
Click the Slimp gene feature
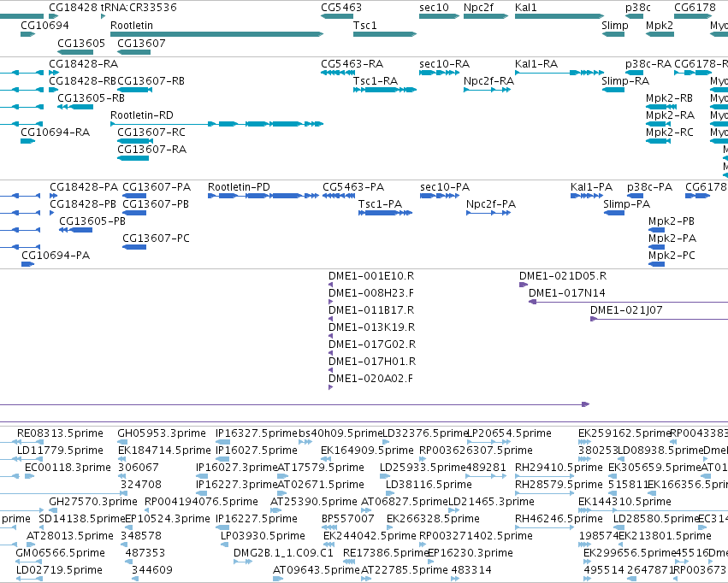pyautogui.click(x=613, y=34)
